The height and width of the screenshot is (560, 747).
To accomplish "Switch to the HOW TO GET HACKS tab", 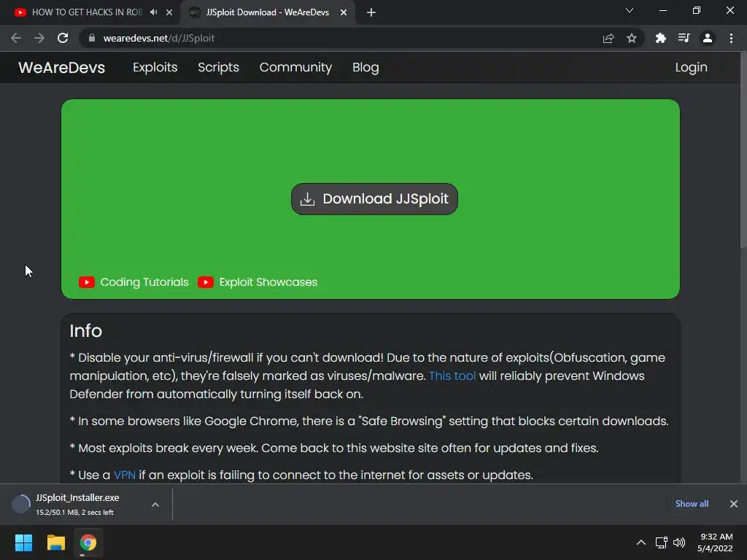I will point(87,12).
